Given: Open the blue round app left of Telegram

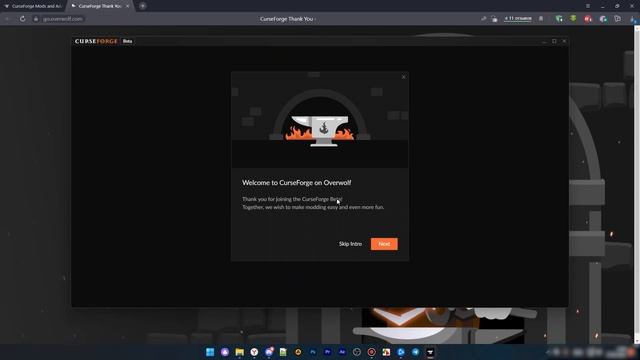Looking at the screenshot, I should (401, 352).
